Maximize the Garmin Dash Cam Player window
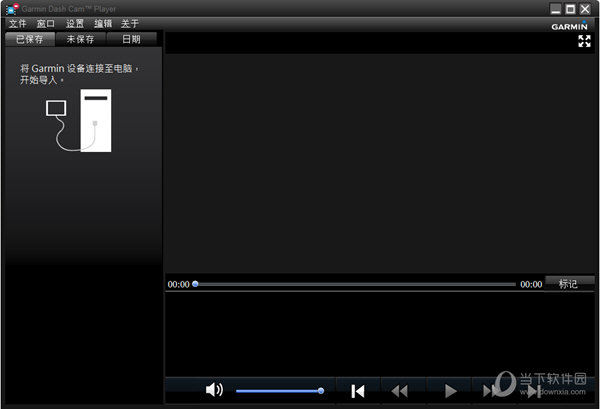600x409 pixels. pos(570,9)
